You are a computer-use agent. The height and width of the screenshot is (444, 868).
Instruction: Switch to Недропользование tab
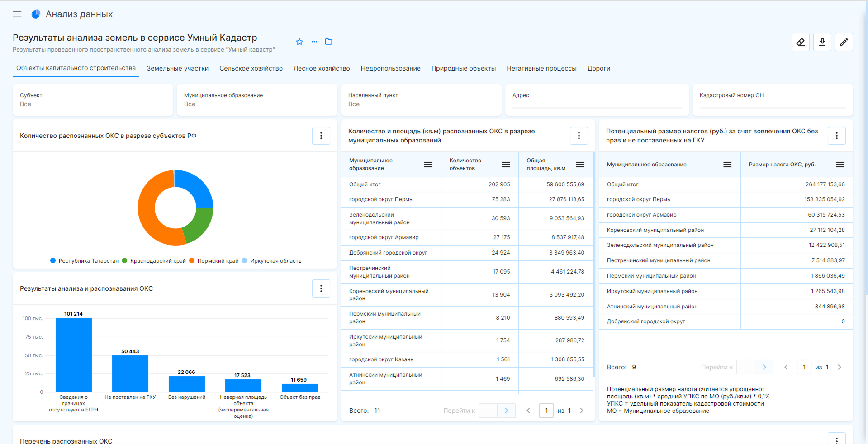click(391, 68)
